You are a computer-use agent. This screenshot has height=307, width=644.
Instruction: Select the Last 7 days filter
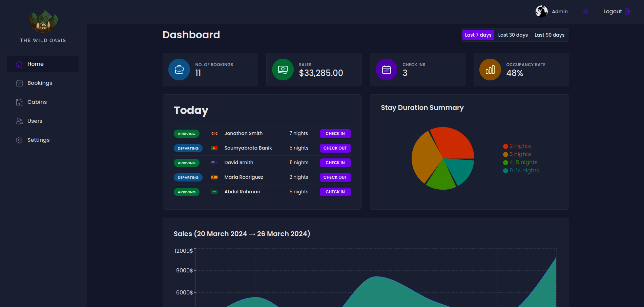[x=478, y=35]
